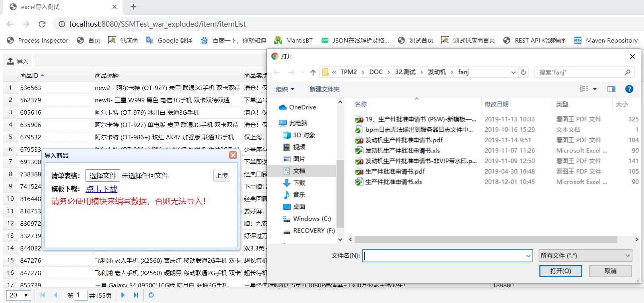Toggle the preview pane icon
Viewport: 644px width, 303px height.
click(x=611, y=89)
